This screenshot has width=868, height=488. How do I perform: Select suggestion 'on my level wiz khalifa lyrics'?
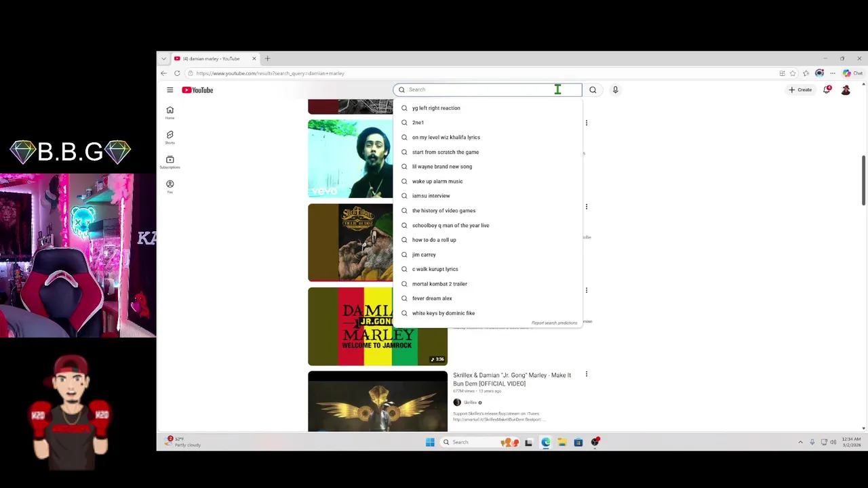point(487,138)
